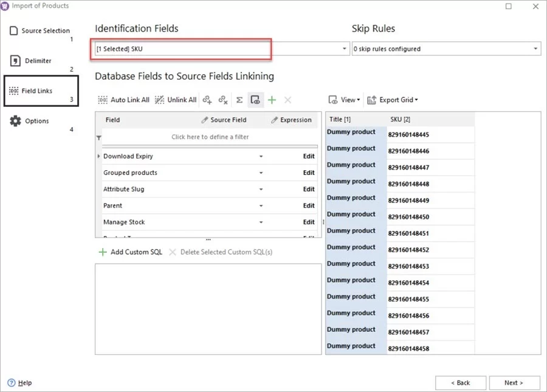Toggle the data preview eye icon
547x392 pixels.
255,100
